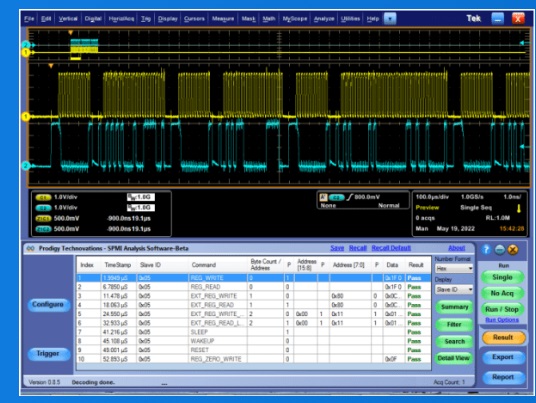
Task: Click the Export button
Action: pos(503,357)
